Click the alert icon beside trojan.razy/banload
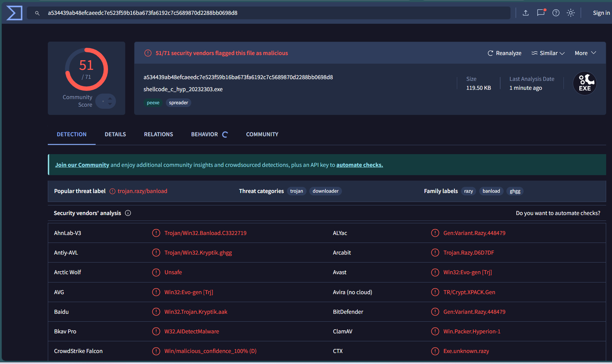612x364 pixels. tap(112, 191)
